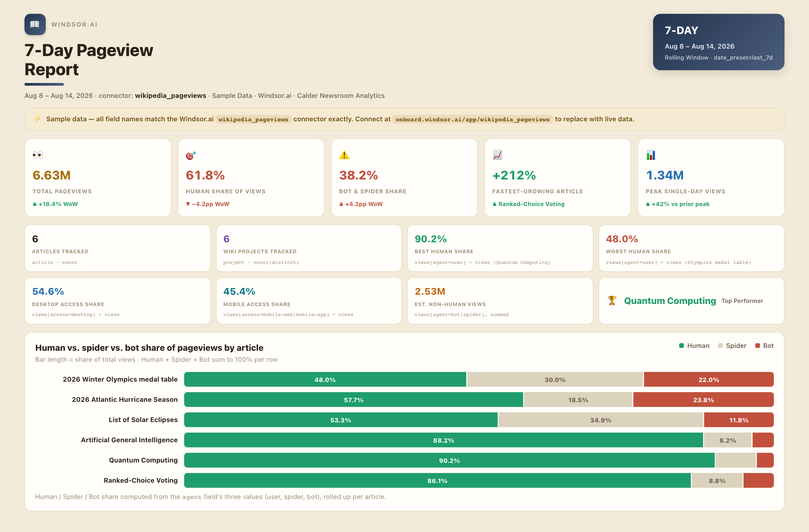The height and width of the screenshot is (532, 809).
Task: Click the 45.4% Mobile Access Share value
Action: [x=239, y=292]
